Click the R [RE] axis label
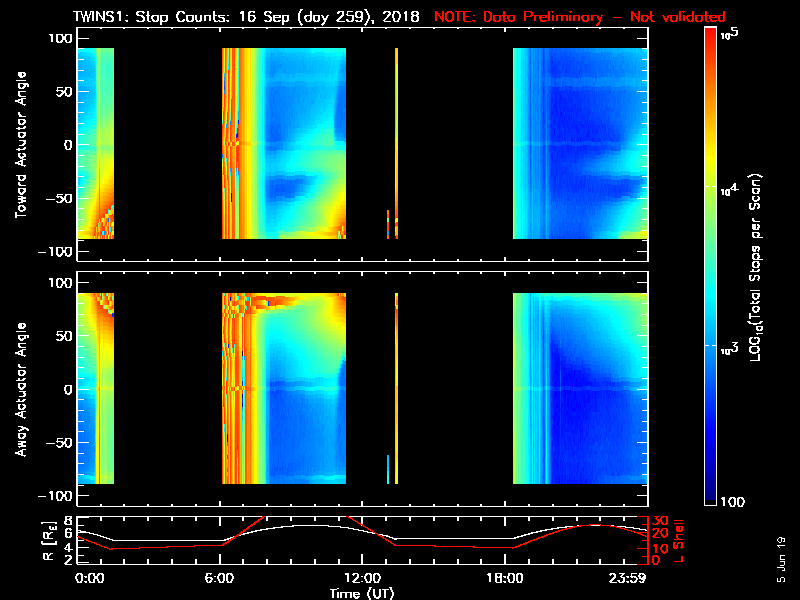This screenshot has width=800, height=600. pos(48,541)
